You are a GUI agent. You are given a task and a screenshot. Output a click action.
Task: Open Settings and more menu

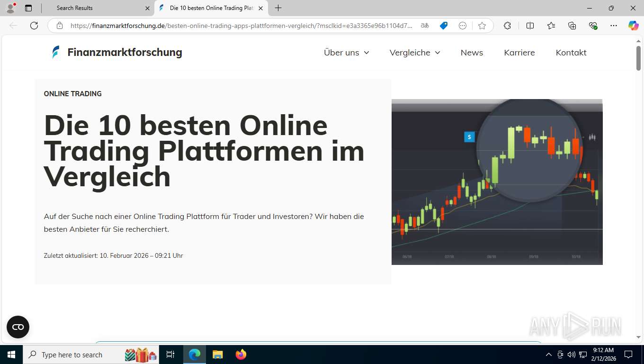click(x=614, y=26)
